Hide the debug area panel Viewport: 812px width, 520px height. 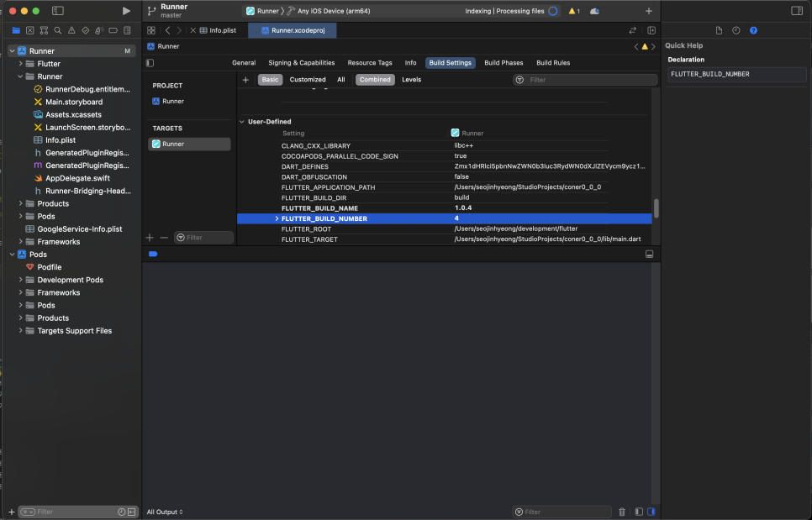(x=650, y=254)
